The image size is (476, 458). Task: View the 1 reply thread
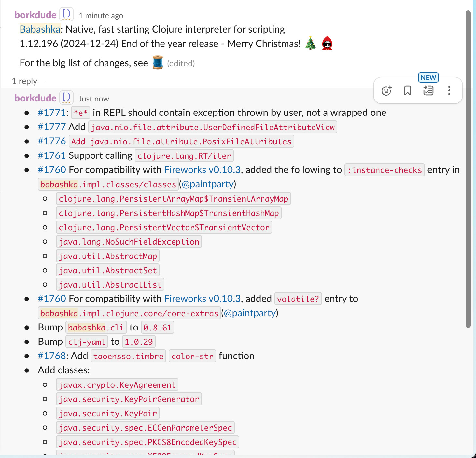pyautogui.click(x=24, y=81)
